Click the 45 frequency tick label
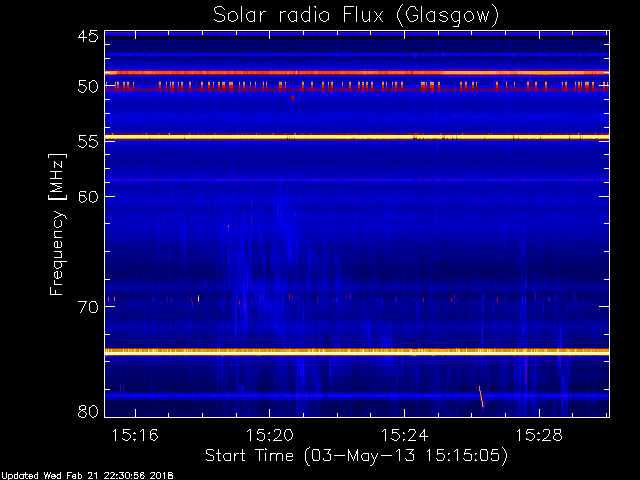640x480 pixels. [x=88, y=37]
